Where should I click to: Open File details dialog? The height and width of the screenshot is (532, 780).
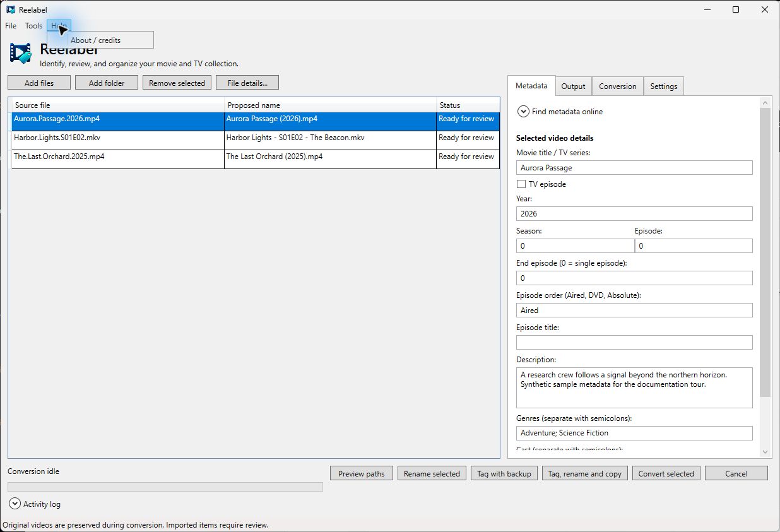247,83
